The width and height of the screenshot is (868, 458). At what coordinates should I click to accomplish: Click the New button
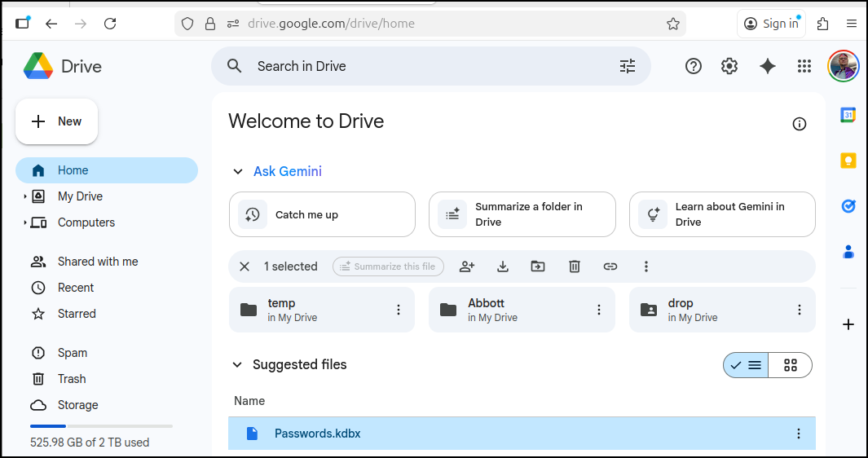[x=56, y=122]
